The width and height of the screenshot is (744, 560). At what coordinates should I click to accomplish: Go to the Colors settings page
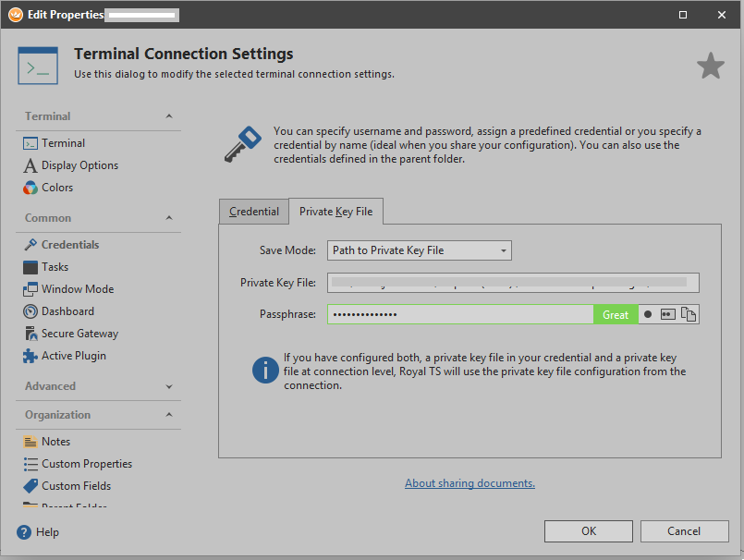(x=56, y=188)
